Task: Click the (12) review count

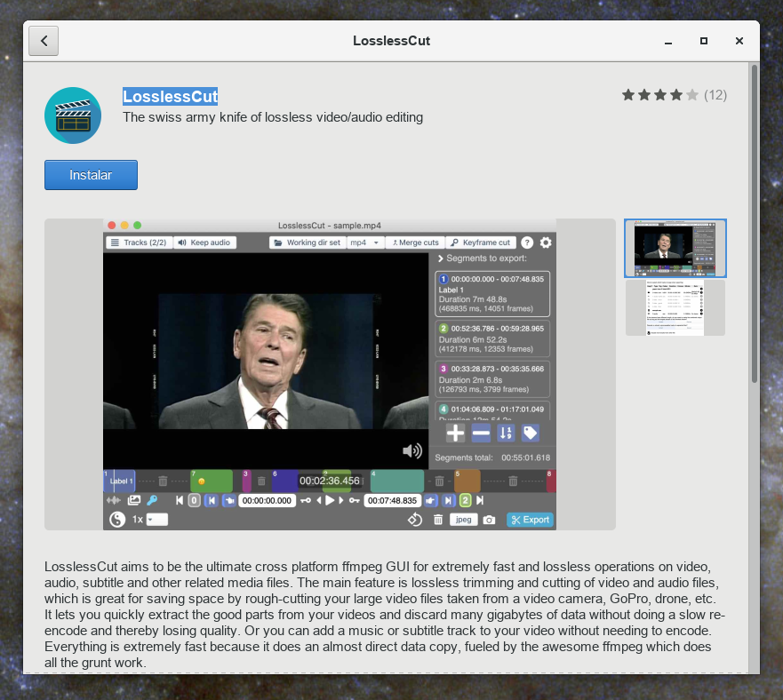Action: 715,95
